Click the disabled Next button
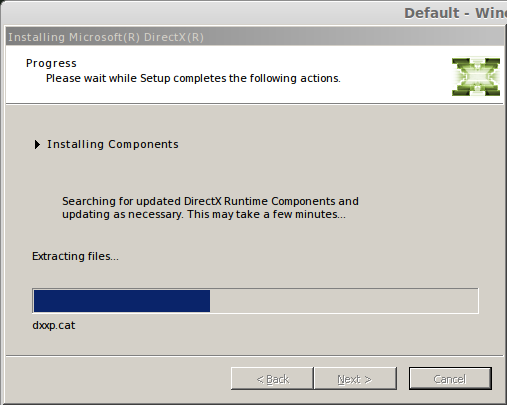The image size is (507, 405). pyautogui.click(x=355, y=378)
